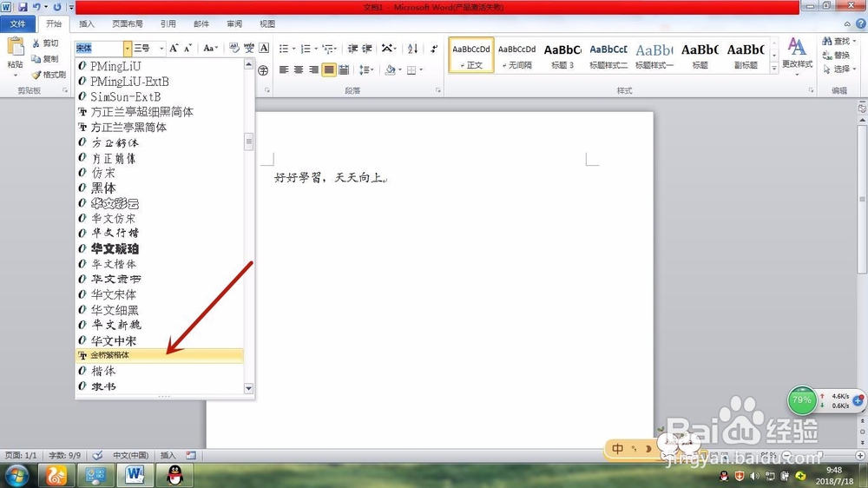Viewport: 868px width, 488px height.
Task: Open the QQ penguin icon in the taskbar
Action: (175, 475)
